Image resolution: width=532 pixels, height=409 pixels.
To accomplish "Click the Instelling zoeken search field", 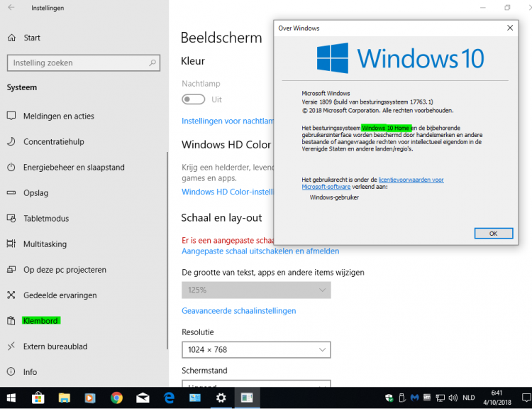I will (x=78, y=63).
